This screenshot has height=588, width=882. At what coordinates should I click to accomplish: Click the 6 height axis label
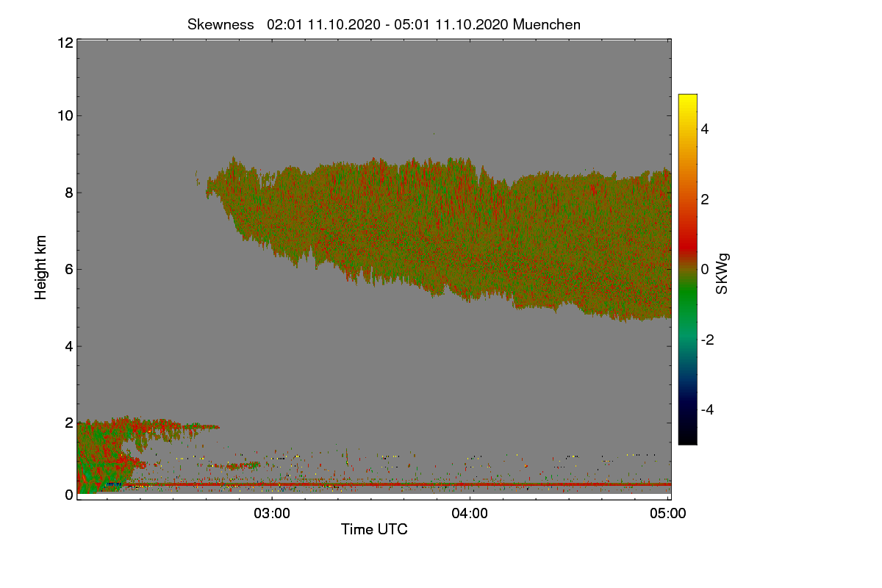coord(68,269)
